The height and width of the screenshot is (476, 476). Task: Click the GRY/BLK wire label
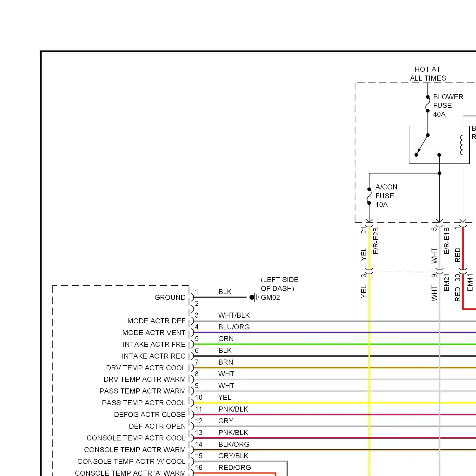click(233, 456)
